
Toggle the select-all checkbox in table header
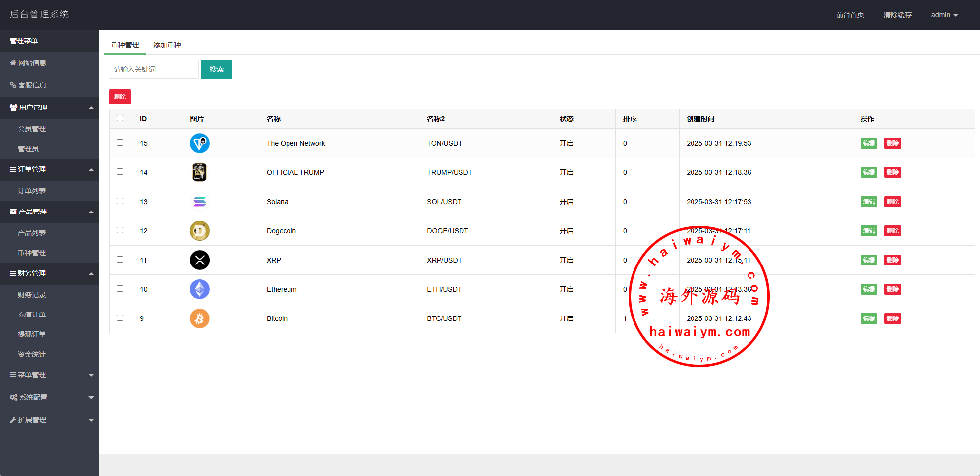[120, 118]
